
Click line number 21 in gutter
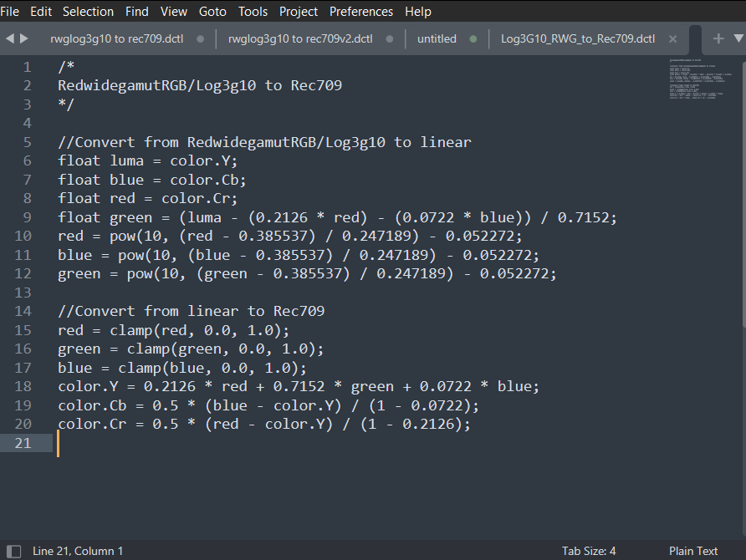click(23, 443)
